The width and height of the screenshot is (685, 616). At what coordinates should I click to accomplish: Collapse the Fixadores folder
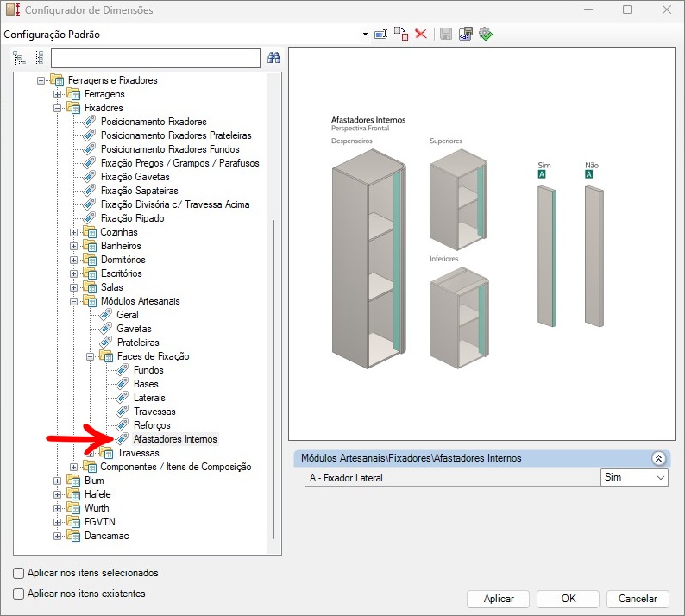click(57, 108)
